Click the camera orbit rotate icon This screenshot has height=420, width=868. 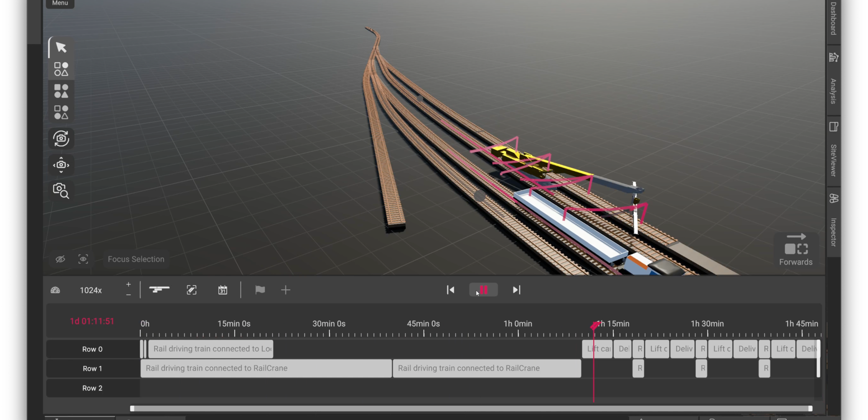pos(61,139)
